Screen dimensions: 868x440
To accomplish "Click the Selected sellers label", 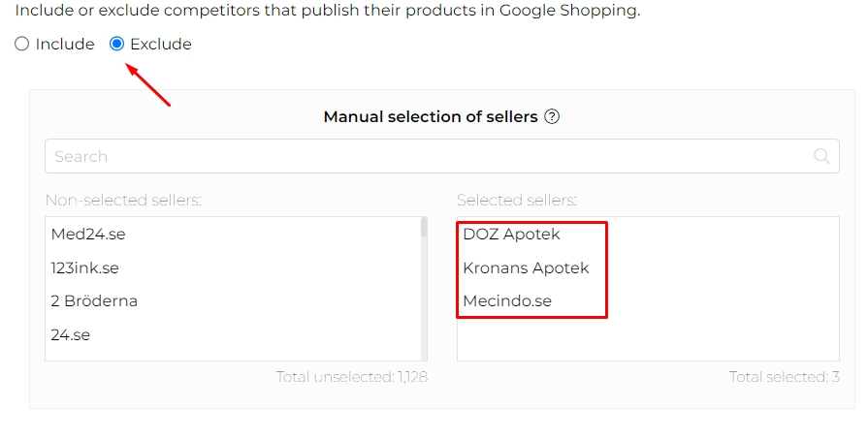I will point(516,201).
